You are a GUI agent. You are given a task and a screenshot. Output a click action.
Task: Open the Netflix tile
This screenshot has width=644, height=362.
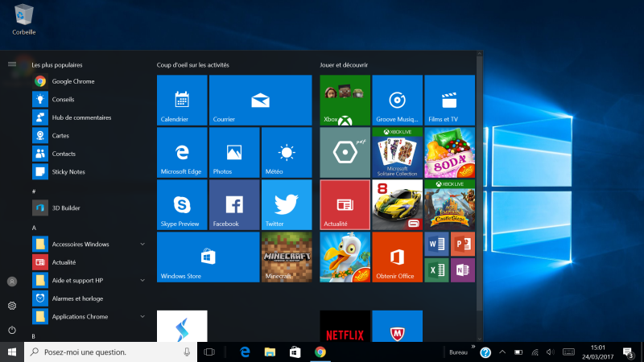pos(345,330)
